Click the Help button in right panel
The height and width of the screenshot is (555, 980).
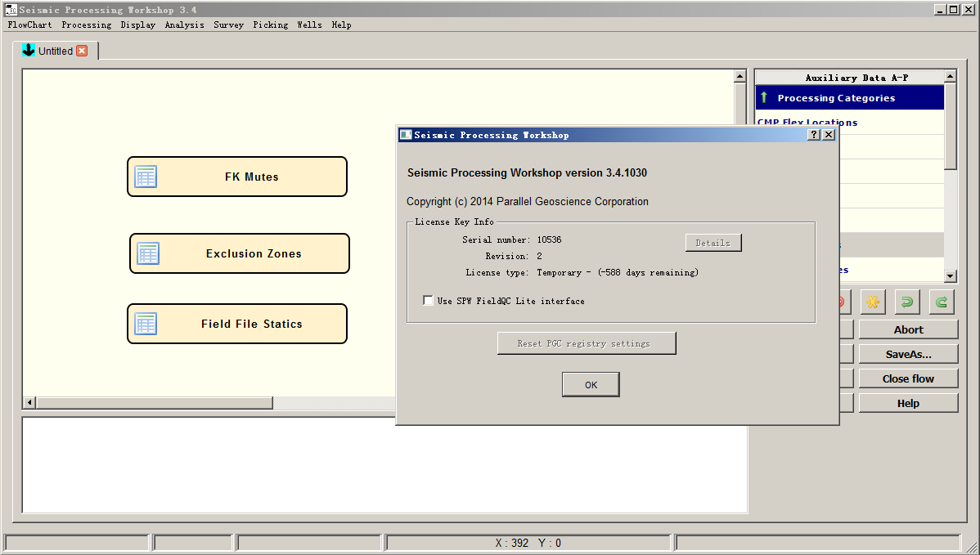point(908,403)
